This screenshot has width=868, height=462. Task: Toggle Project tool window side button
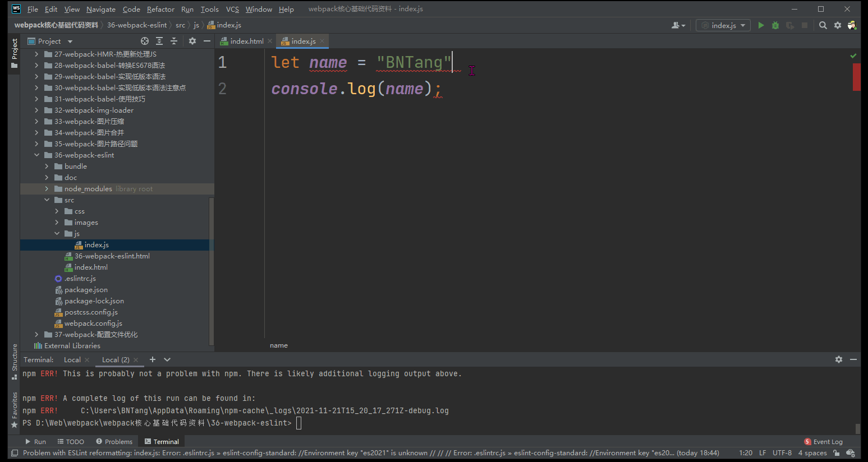pos(15,53)
